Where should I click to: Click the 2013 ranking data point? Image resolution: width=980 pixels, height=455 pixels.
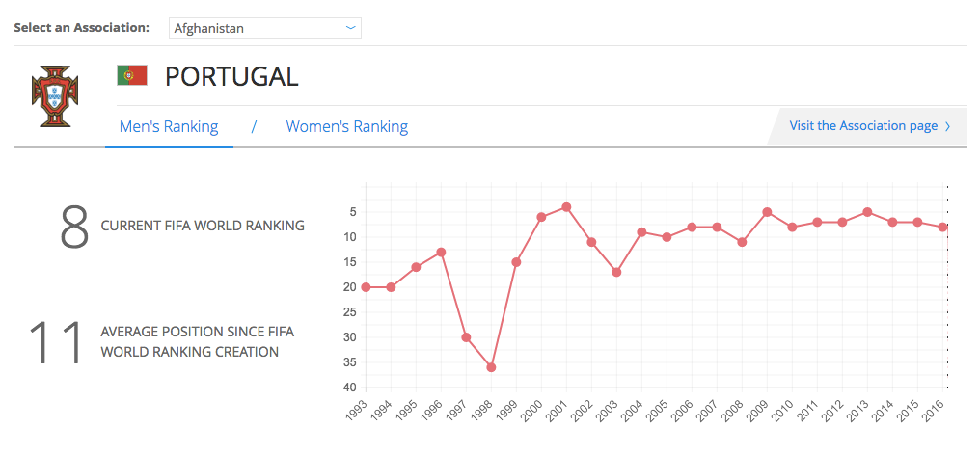[867, 212]
